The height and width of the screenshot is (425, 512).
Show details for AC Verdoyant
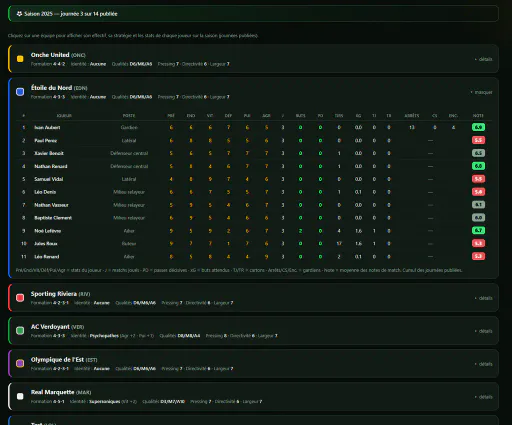(483, 331)
